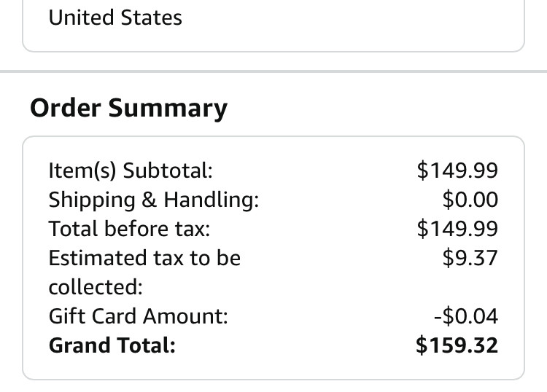Viewport: 547px width, 392px height.
Task: Select the Shipping & Handling label
Action: click(x=153, y=200)
